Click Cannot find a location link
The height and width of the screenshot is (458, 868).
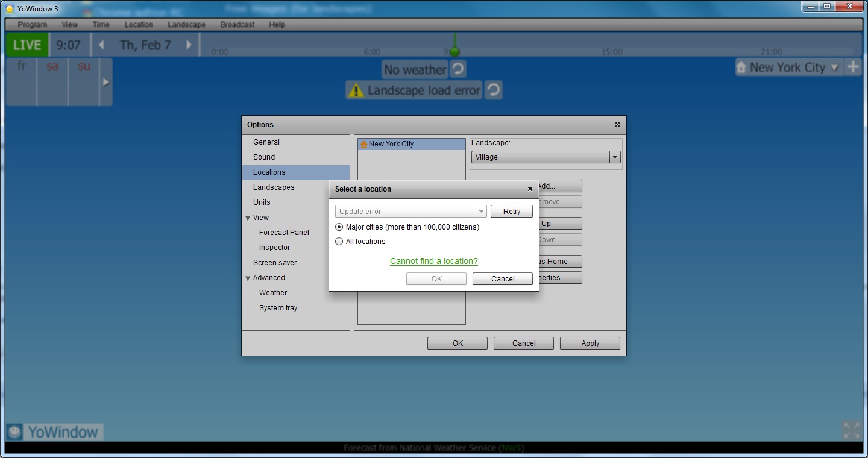pos(433,261)
